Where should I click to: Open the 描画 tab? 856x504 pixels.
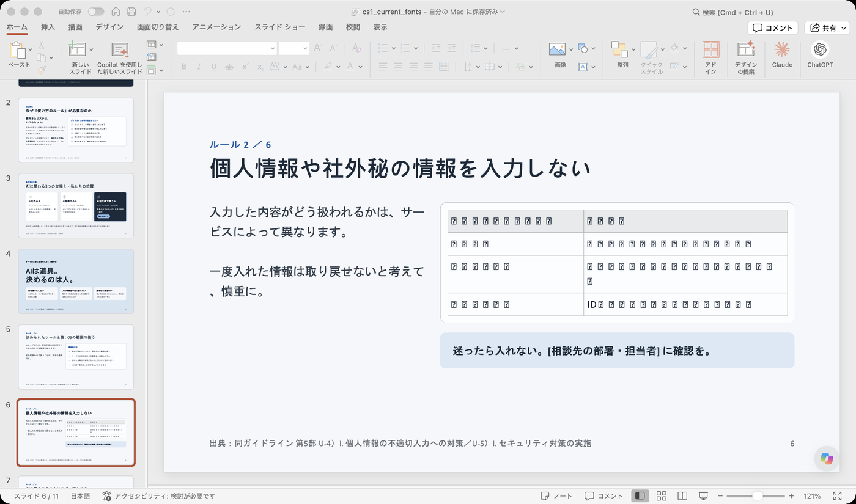[75, 27]
